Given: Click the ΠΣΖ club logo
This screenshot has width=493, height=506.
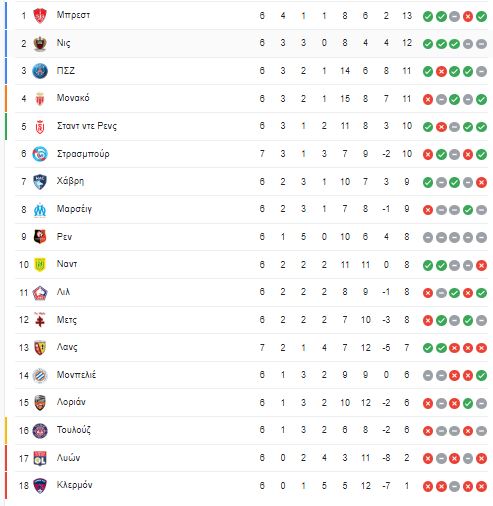Looking at the screenshot, I should tap(40, 71).
